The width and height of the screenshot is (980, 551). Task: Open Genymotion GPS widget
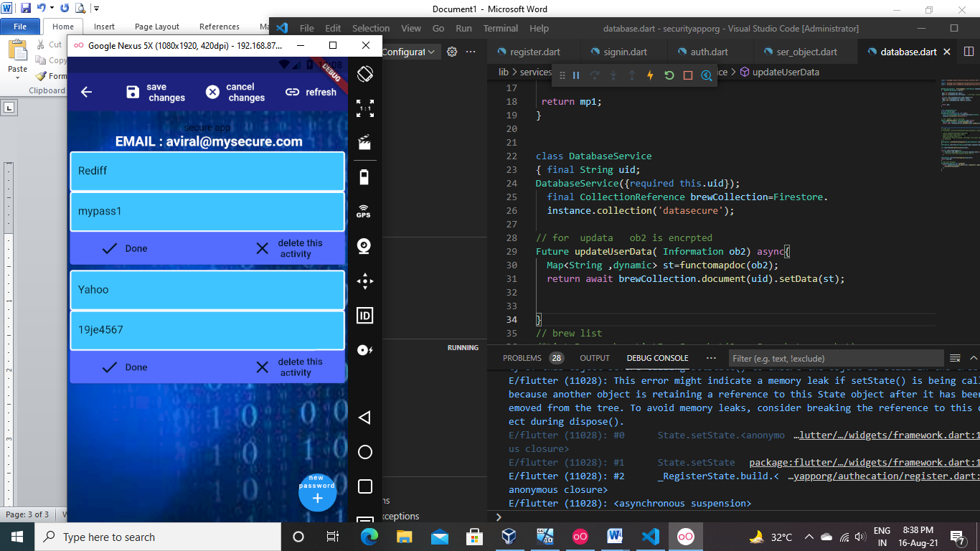[x=364, y=211]
